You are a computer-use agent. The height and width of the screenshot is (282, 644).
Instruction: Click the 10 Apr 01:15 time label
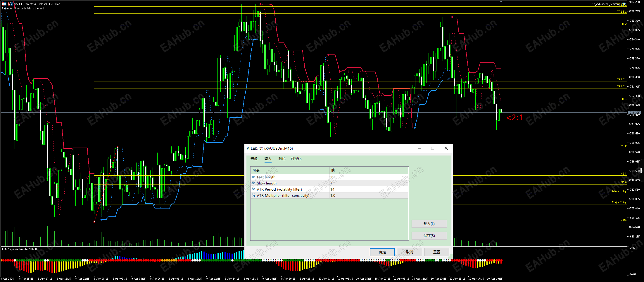tap(326, 279)
